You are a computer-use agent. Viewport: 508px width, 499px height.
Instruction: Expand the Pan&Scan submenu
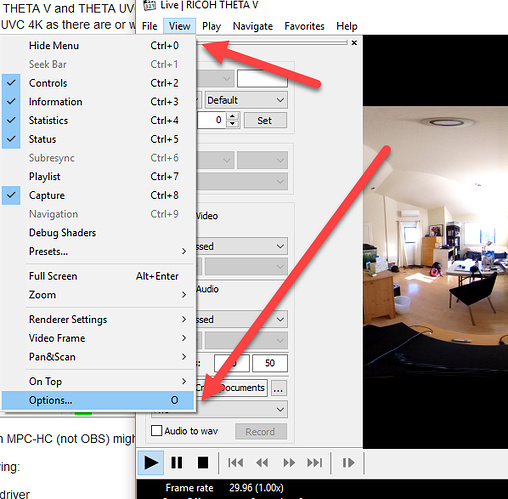pos(98,357)
